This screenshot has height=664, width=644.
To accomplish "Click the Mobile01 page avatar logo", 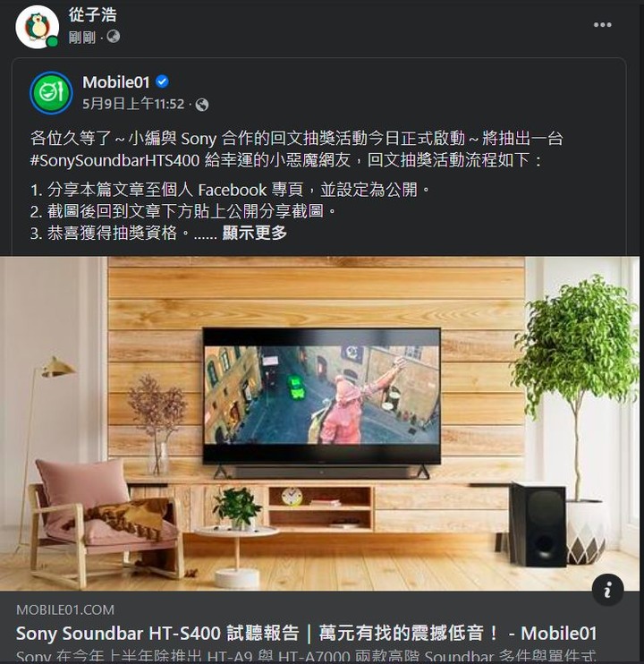I will pos(51,93).
